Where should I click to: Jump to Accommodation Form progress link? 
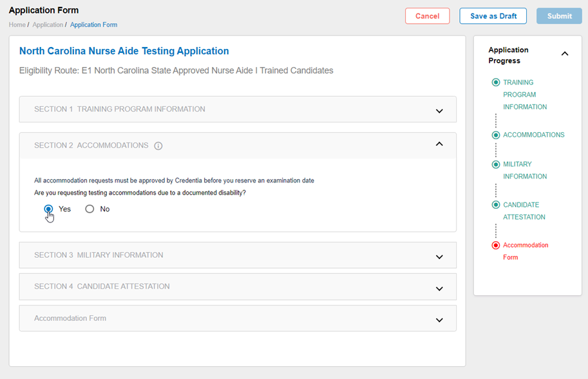(x=526, y=251)
